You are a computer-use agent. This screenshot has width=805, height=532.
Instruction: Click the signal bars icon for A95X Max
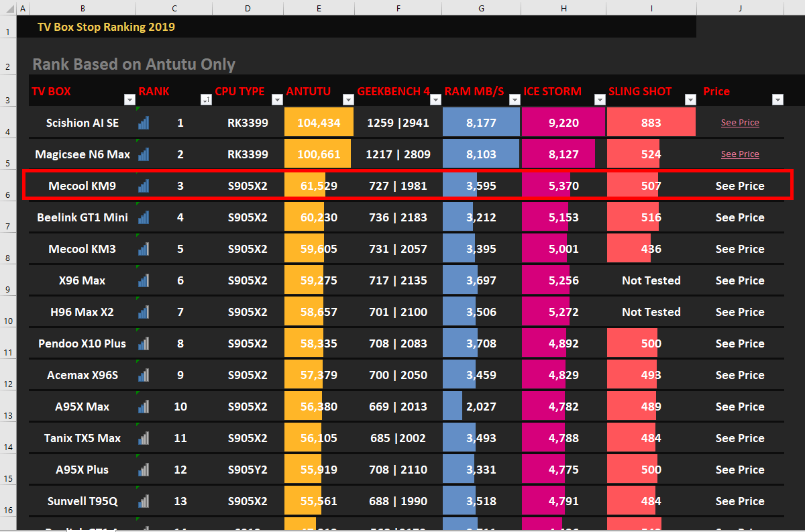144,407
